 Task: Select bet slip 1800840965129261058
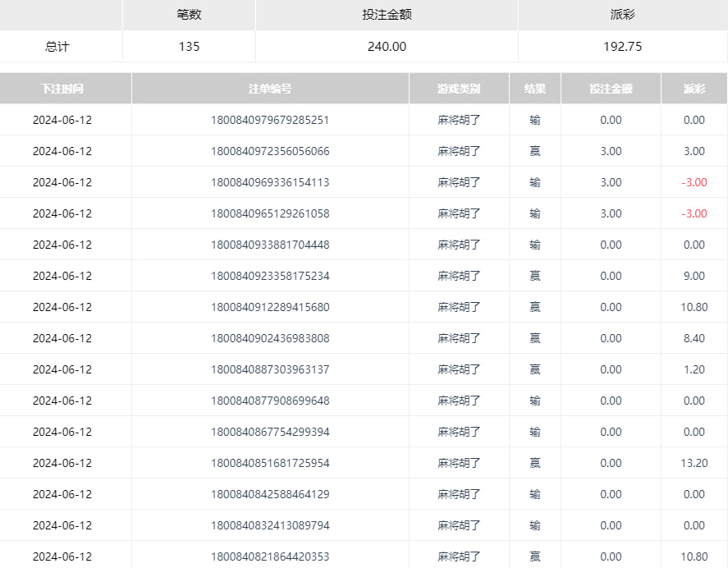coord(270,213)
